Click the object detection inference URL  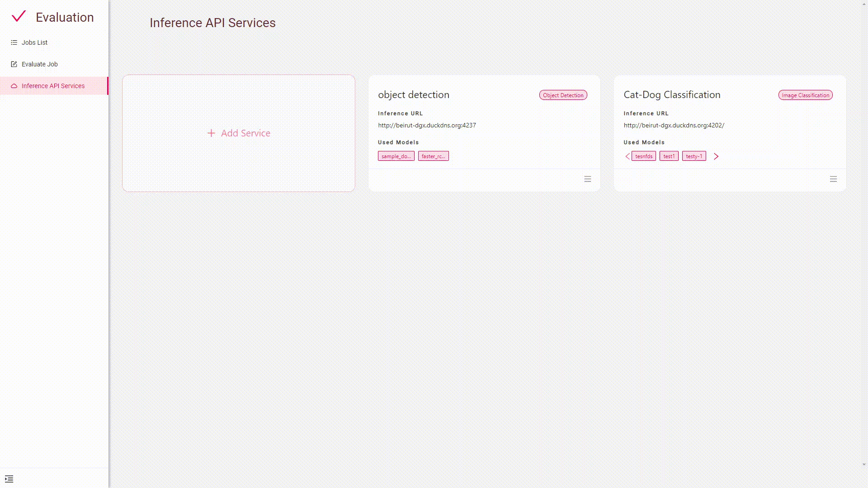tap(427, 126)
